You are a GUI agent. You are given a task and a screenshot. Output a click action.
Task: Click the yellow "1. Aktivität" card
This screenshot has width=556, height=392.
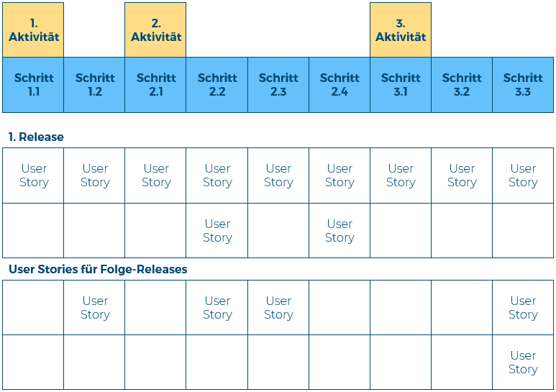point(33,30)
